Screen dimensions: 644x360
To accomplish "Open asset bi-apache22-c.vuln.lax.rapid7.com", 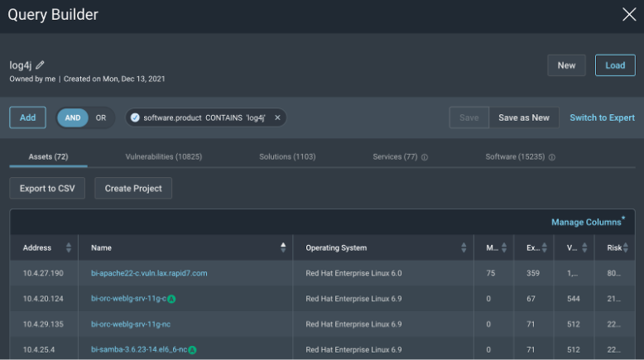I will click(x=149, y=273).
